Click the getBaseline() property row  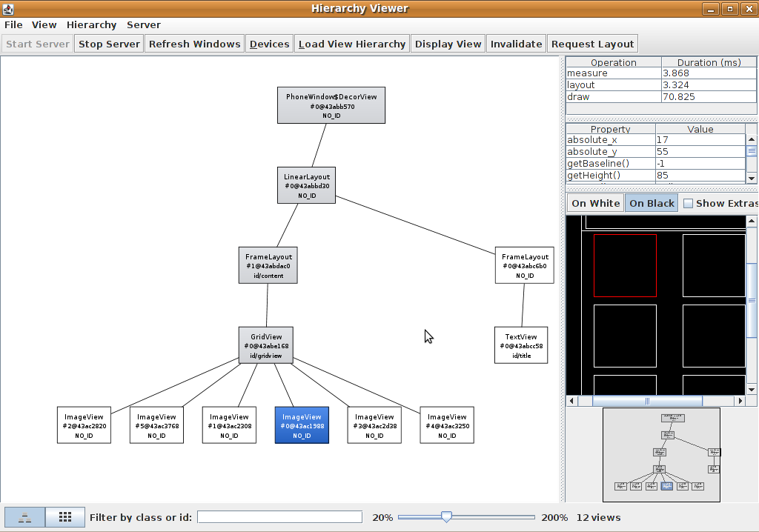(656, 164)
